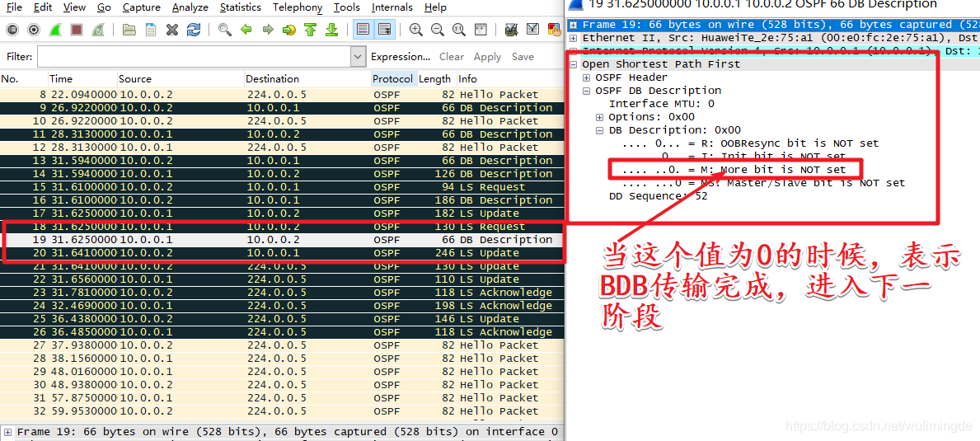Open the Help menu
This screenshot has height=441, width=980.
click(435, 7)
